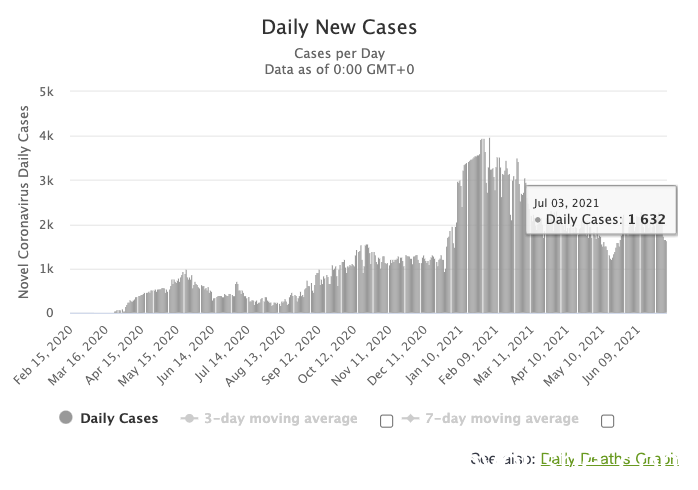This screenshot has height=490, width=698.
Task: Click the Jul 03, 2021 tooltip box
Action: tap(601, 210)
